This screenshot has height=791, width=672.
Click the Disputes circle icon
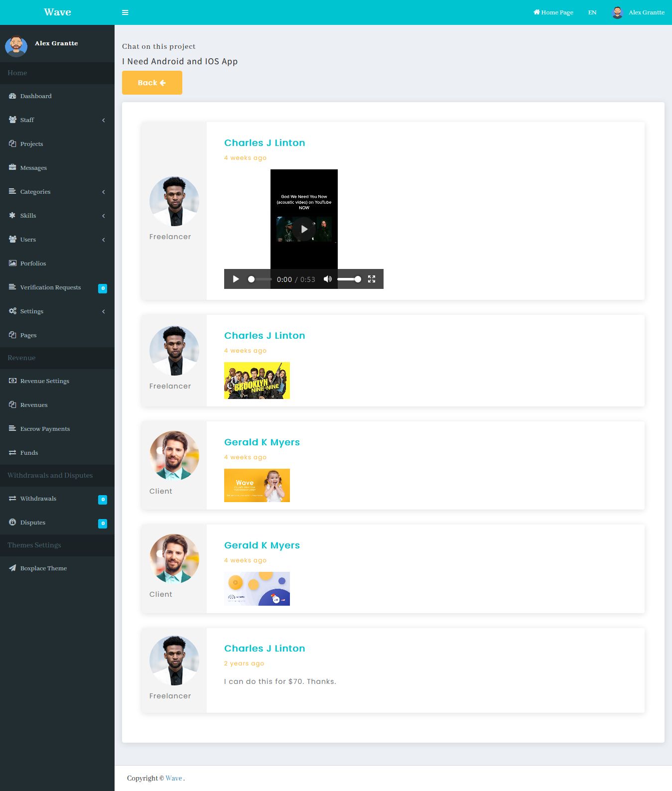12,523
